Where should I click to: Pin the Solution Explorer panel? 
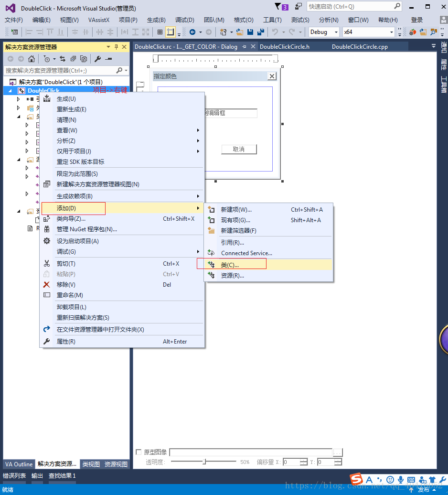click(117, 47)
